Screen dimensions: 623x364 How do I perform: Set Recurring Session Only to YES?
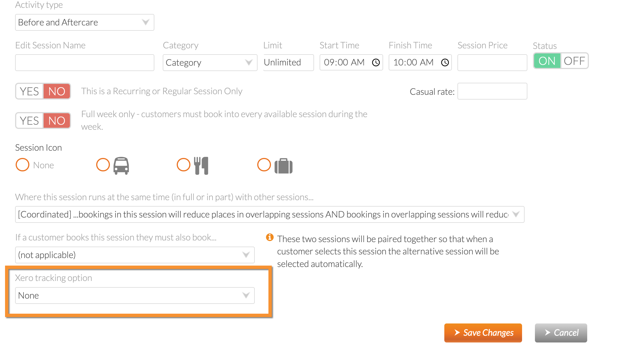[x=29, y=91]
